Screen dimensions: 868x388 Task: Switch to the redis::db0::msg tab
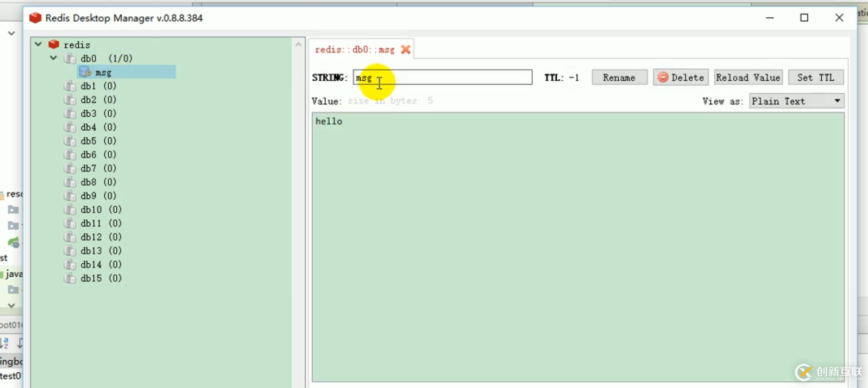coord(355,50)
